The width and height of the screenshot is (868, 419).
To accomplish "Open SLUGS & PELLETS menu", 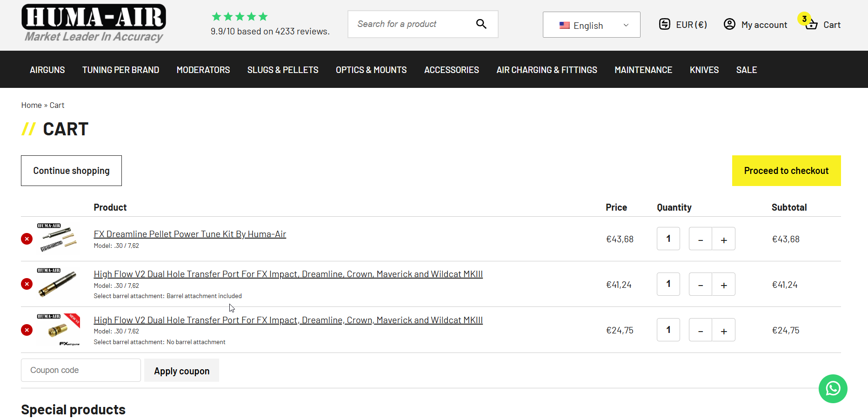I will pyautogui.click(x=283, y=70).
